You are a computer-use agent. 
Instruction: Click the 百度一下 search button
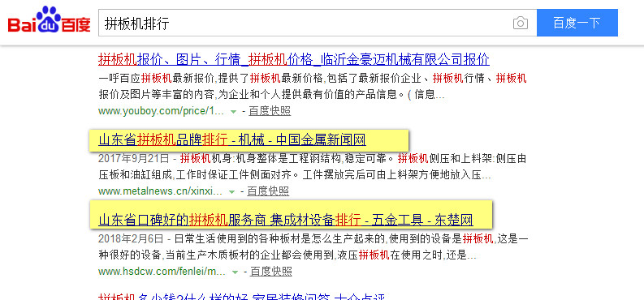(577, 23)
